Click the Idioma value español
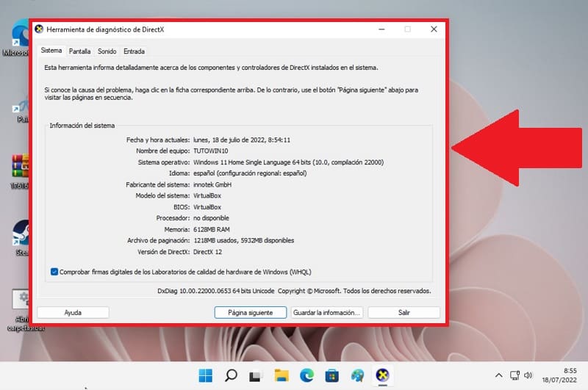The height and width of the screenshot is (390, 588). pyautogui.click(x=250, y=173)
